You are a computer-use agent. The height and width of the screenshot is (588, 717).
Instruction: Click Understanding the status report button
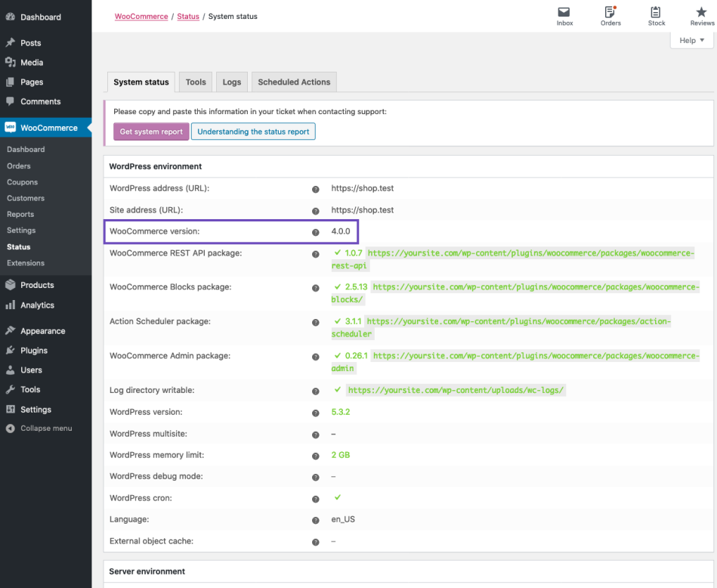pos(253,132)
